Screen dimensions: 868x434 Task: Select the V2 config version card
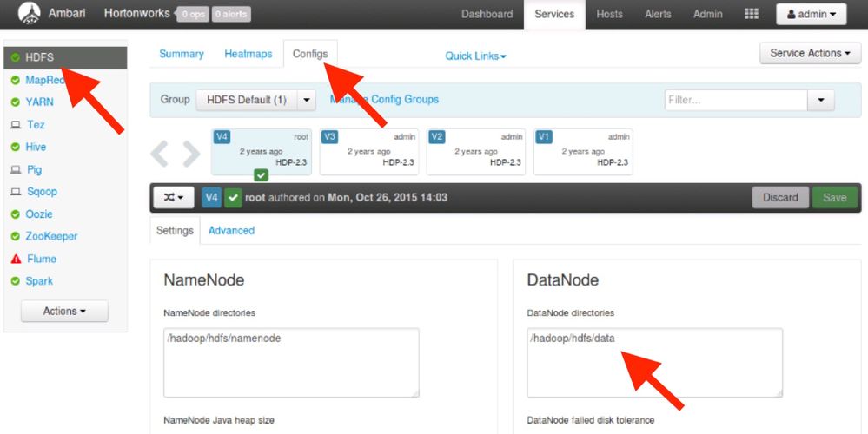[x=475, y=152]
